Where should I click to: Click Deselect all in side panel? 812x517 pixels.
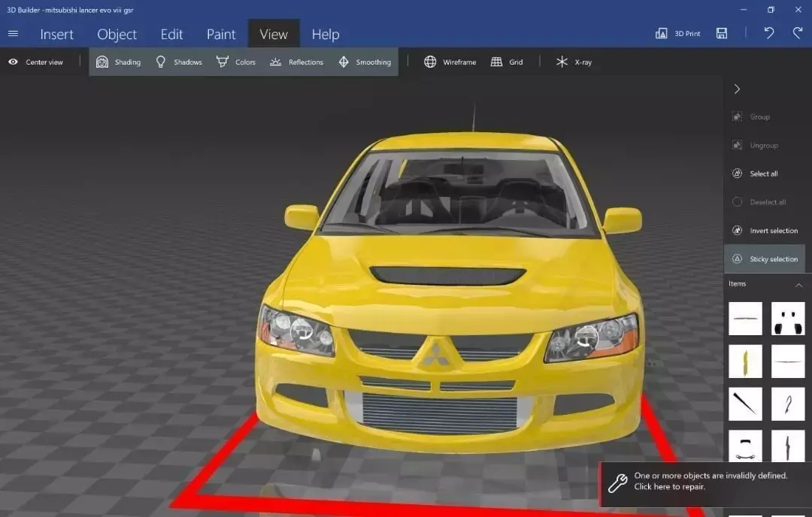tap(759, 202)
